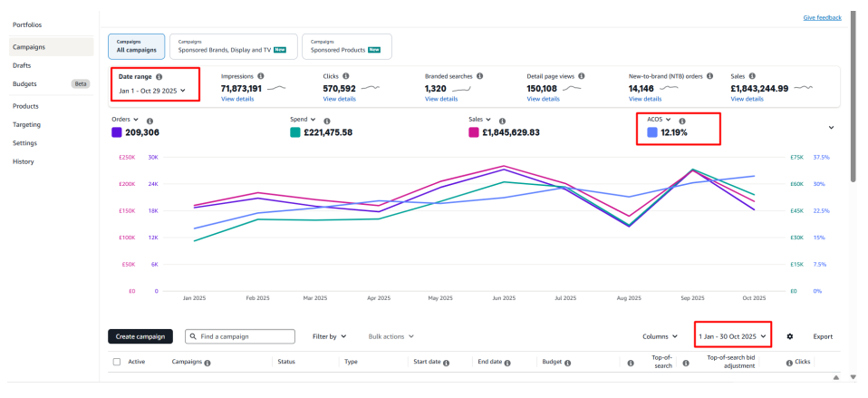Click the info icon beside Impressions
Viewport: 868px width, 398px height.
click(261, 76)
